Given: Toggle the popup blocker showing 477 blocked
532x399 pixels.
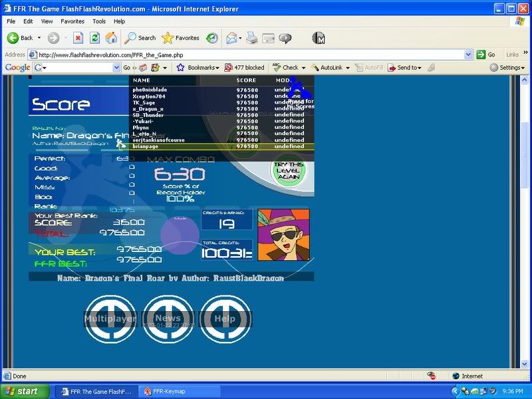Looking at the screenshot, I should point(244,68).
